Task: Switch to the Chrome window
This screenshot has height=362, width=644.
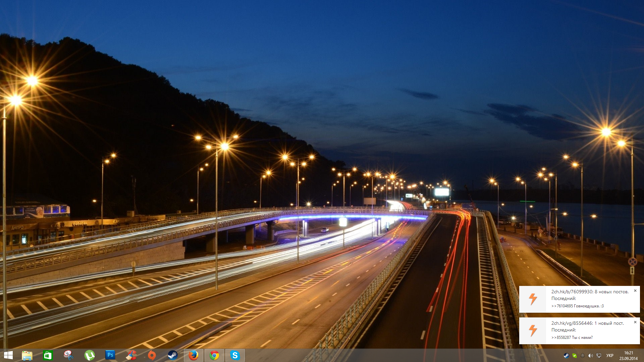Action: pyautogui.click(x=214, y=355)
